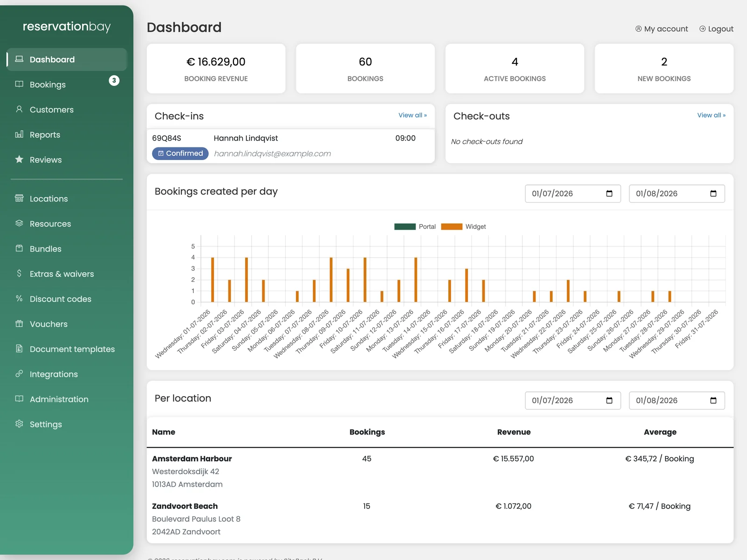Toggle Portal series in chart legend
This screenshot has width=747, height=560.
coord(415,226)
